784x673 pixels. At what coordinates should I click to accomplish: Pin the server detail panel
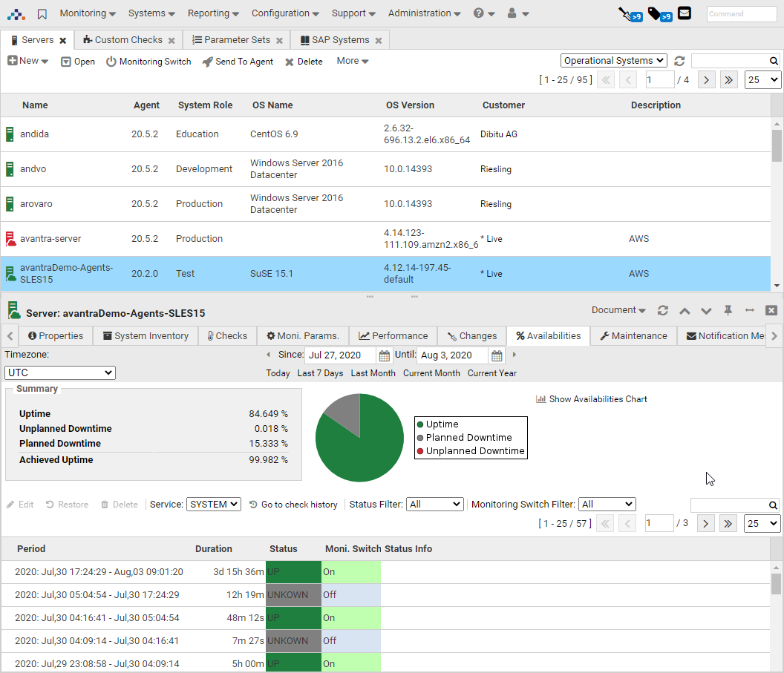tap(728, 310)
